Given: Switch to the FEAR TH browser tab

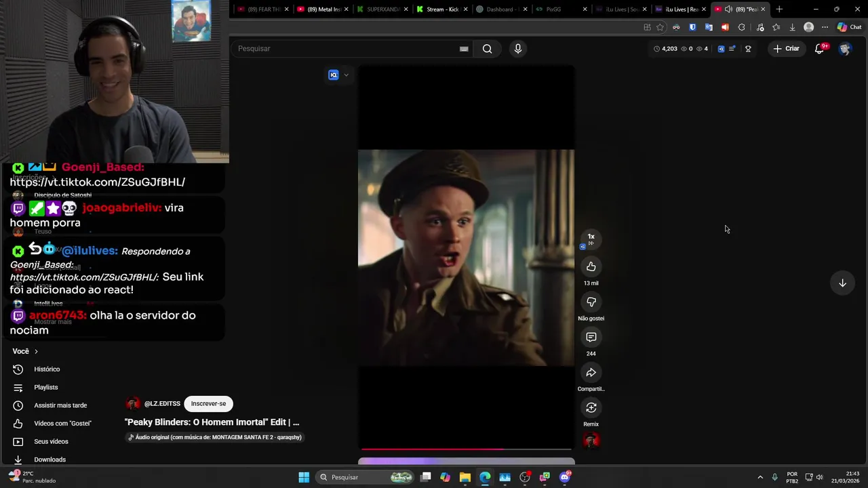Looking at the screenshot, I should [x=263, y=9].
